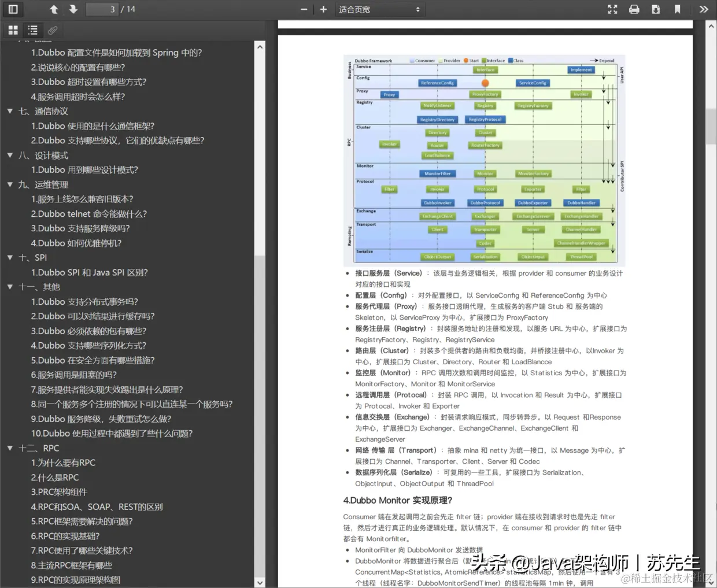Open outline item 1.Dubbo 使用的是什么通信框架?
This screenshot has width=717, height=588.
93,126
